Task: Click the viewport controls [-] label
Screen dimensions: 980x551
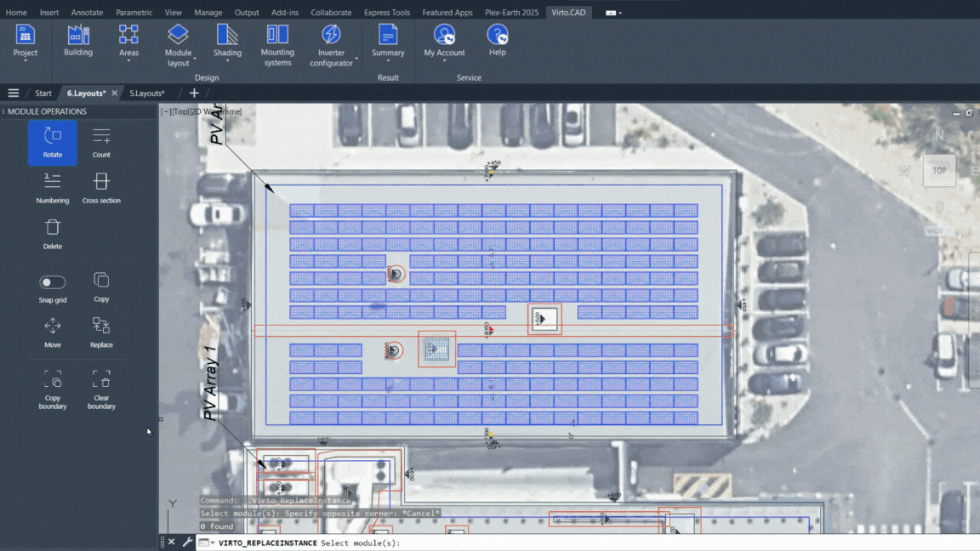Action: [166, 112]
